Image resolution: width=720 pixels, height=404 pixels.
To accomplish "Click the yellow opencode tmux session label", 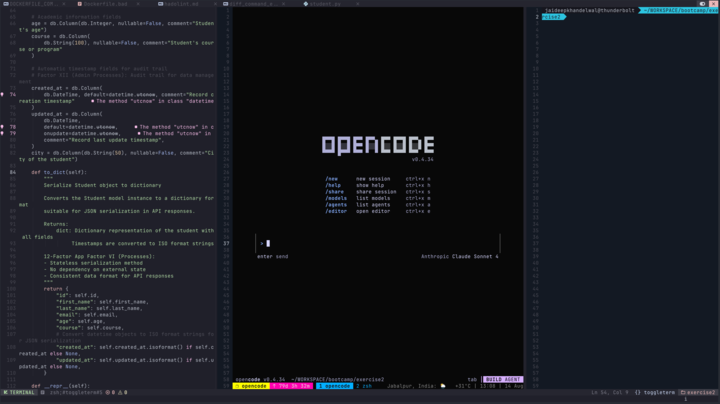I will click(x=251, y=386).
